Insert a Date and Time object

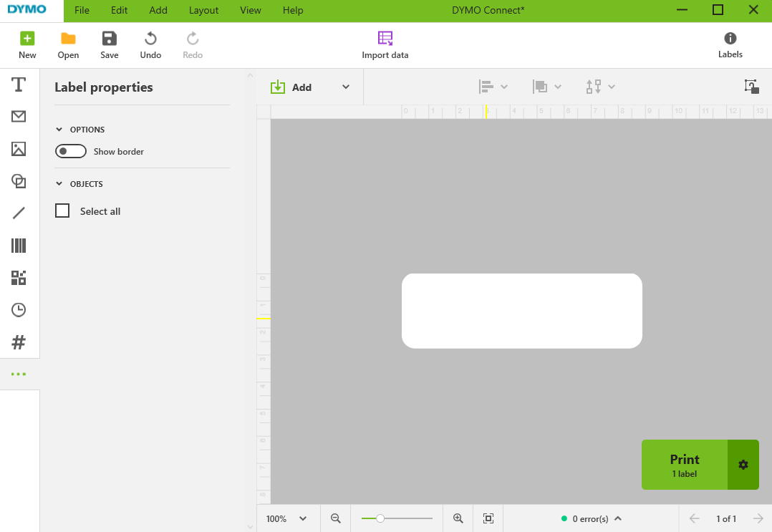[x=19, y=310]
